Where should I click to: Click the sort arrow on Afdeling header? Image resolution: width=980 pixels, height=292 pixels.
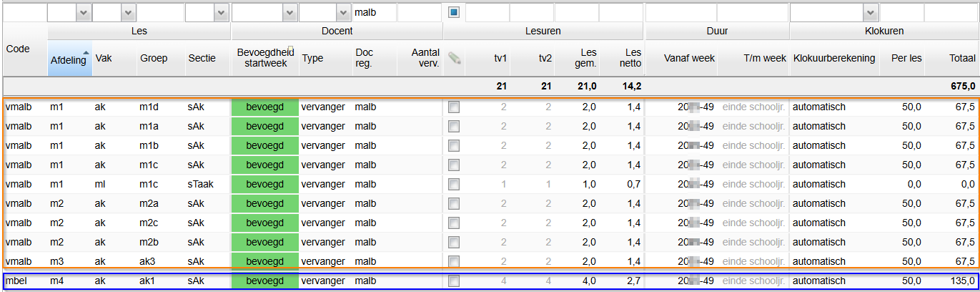click(86, 52)
